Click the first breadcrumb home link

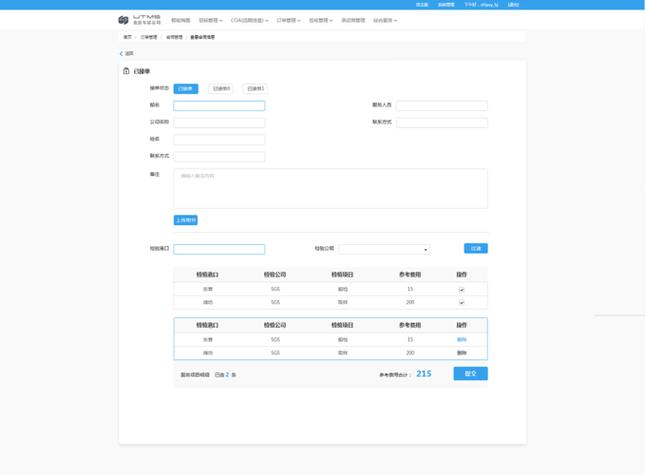point(128,37)
